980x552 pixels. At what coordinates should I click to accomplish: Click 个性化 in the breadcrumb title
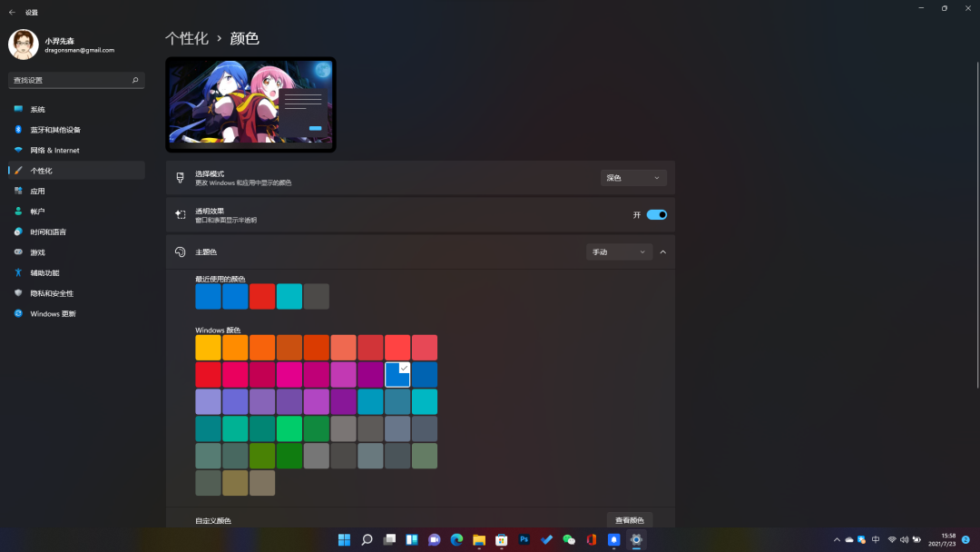coord(186,38)
